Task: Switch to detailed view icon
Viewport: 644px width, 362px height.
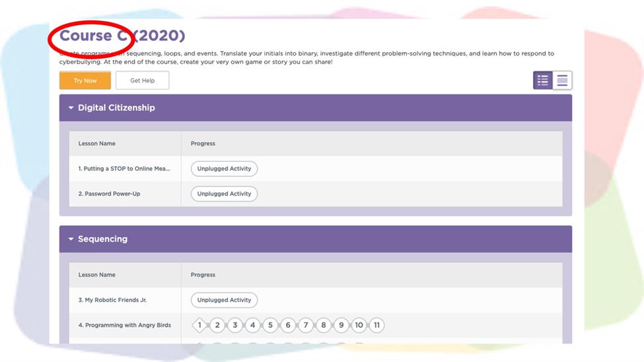Action: (x=562, y=80)
